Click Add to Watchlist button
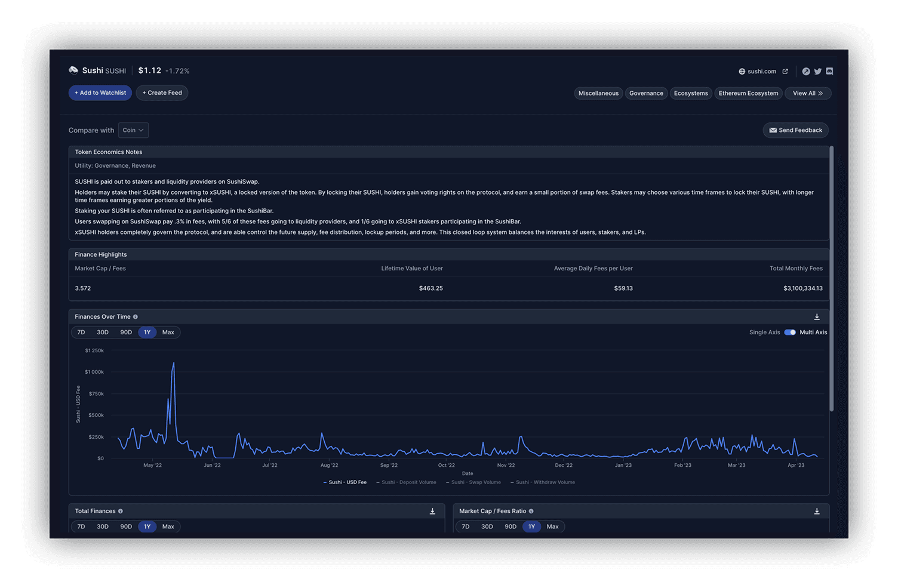Screen dimensions: 898x588 [x=100, y=93]
